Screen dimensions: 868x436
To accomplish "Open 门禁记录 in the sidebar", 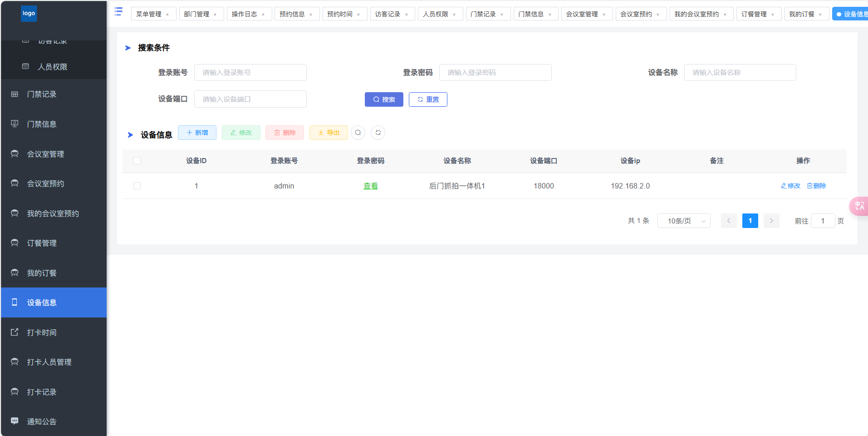I will tap(54, 94).
